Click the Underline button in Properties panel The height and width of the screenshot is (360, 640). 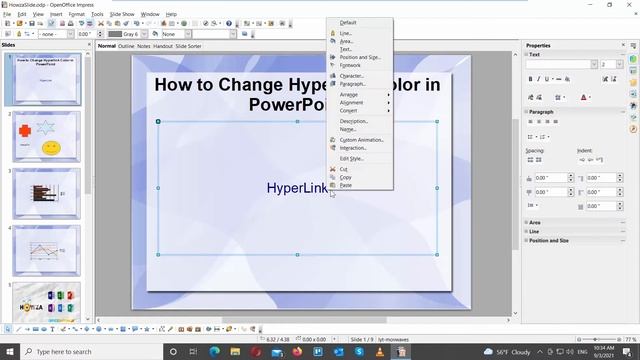[x=547, y=79]
